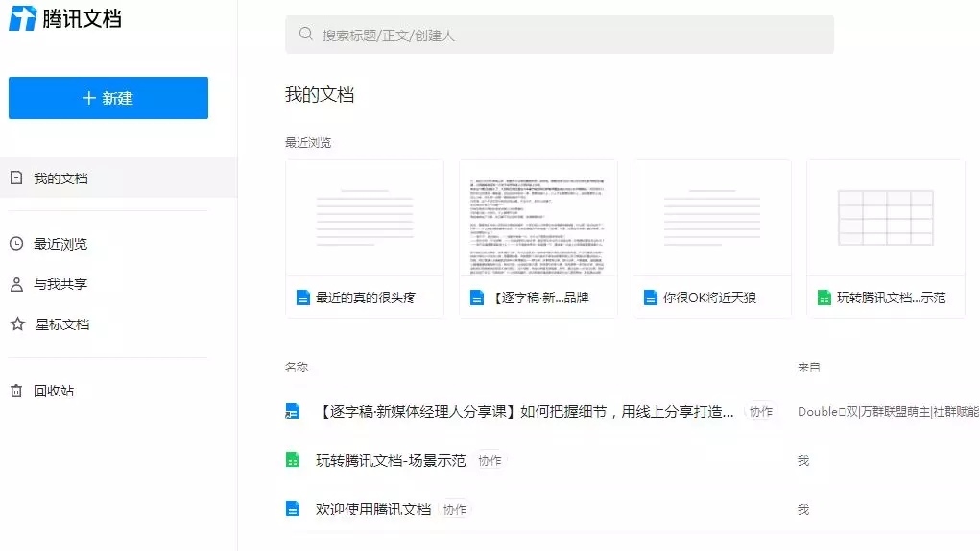980x551 pixels.
Task: Click the Tencent Docs logo icon
Action: pos(23,18)
